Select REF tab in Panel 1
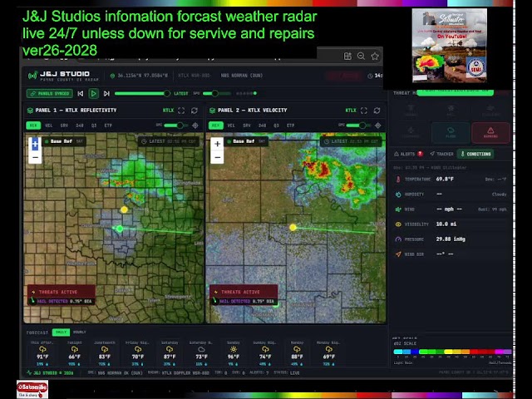The height and width of the screenshot is (399, 532). point(33,126)
